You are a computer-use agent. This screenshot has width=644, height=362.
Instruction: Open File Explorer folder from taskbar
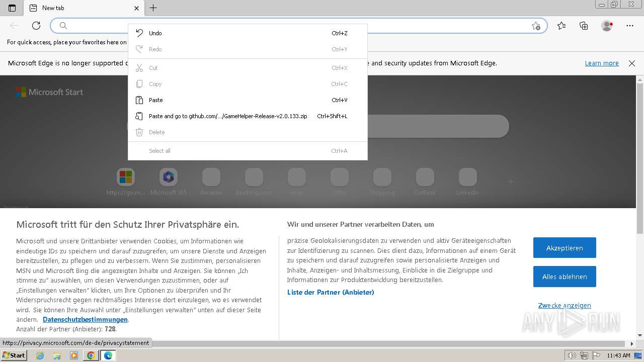click(x=57, y=355)
